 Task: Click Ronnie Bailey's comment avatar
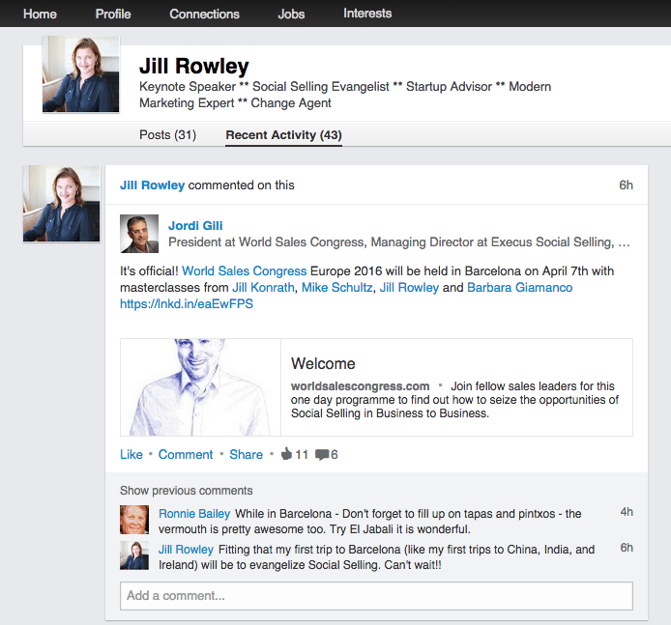pyautogui.click(x=135, y=520)
